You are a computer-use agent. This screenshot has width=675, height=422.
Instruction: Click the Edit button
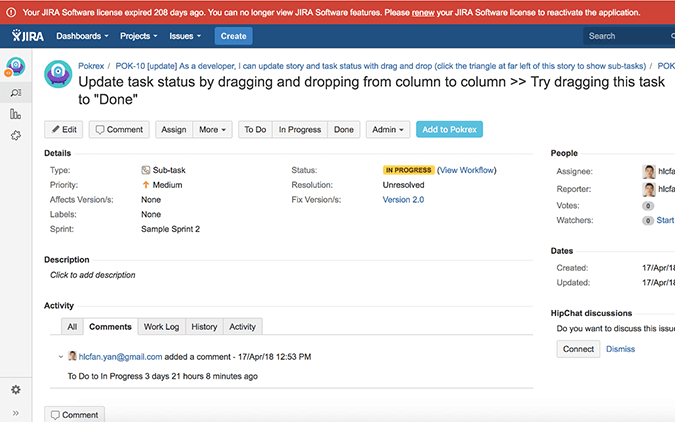click(64, 130)
